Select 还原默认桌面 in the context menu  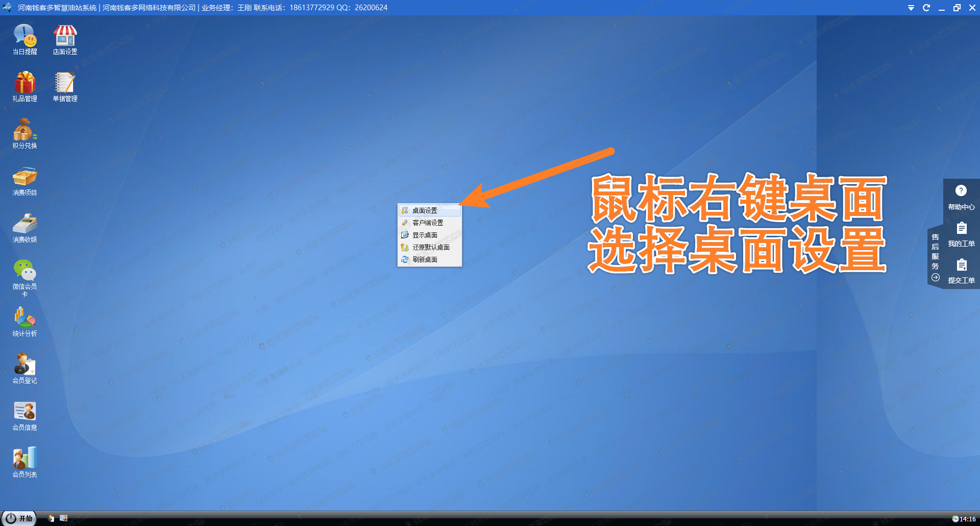pyautogui.click(x=430, y=247)
